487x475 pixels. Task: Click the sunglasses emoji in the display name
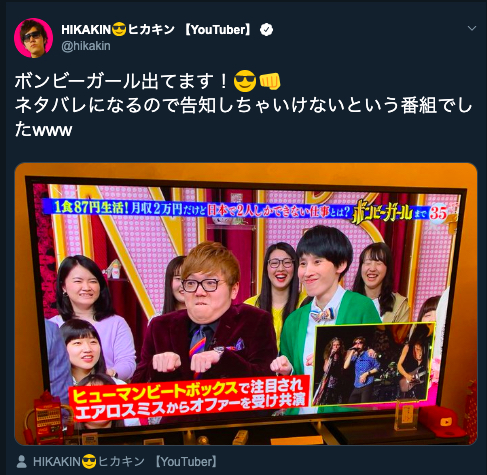(119, 30)
